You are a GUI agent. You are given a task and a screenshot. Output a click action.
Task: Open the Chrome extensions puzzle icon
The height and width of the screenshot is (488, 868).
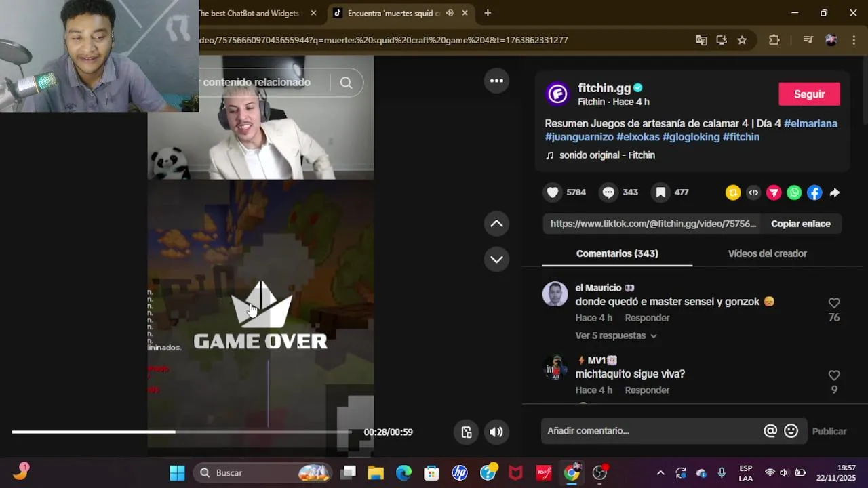[x=774, y=40]
